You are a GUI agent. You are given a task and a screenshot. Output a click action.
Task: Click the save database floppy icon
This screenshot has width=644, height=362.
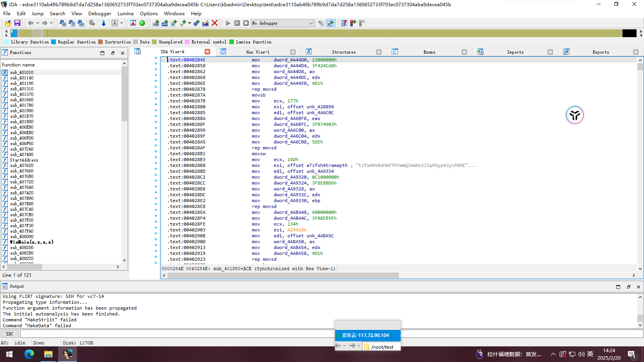[17, 23]
